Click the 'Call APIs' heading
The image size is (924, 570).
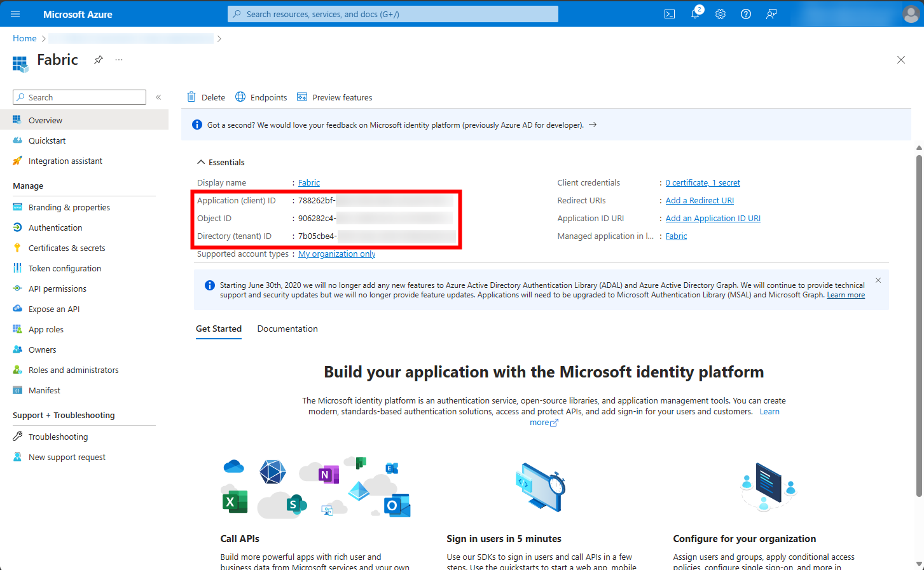[240, 538]
